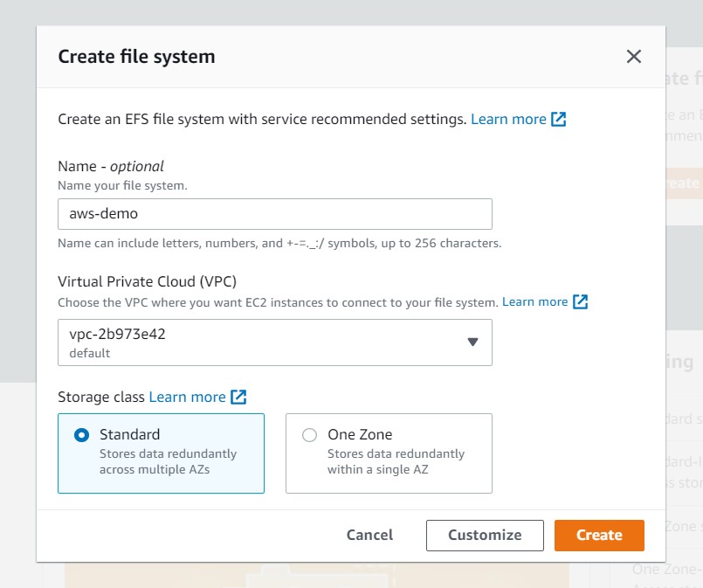The image size is (703, 588).
Task: Select the Standard storage class radio button
Action: (82, 435)
